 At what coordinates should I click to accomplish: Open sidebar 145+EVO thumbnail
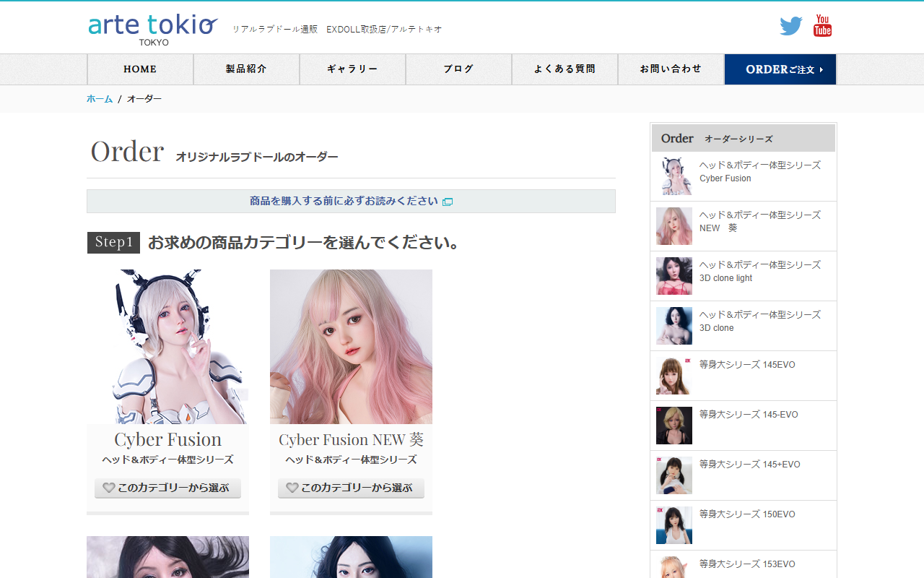[x=674, y=475]
